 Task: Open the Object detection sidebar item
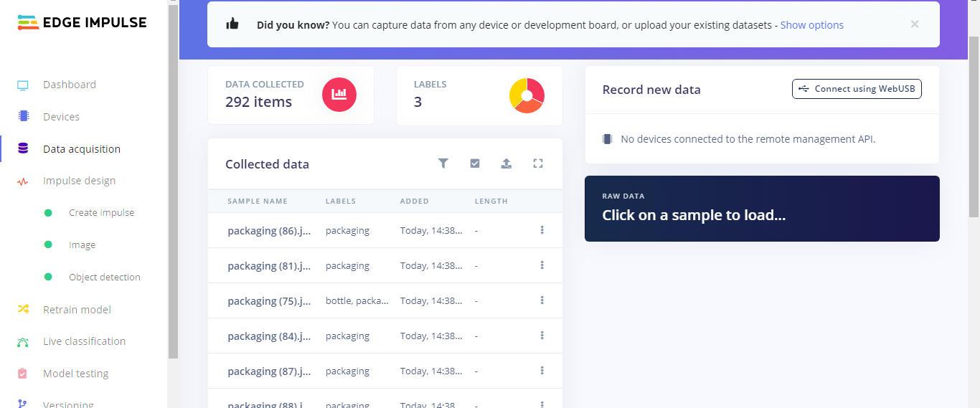pos(104,277)
